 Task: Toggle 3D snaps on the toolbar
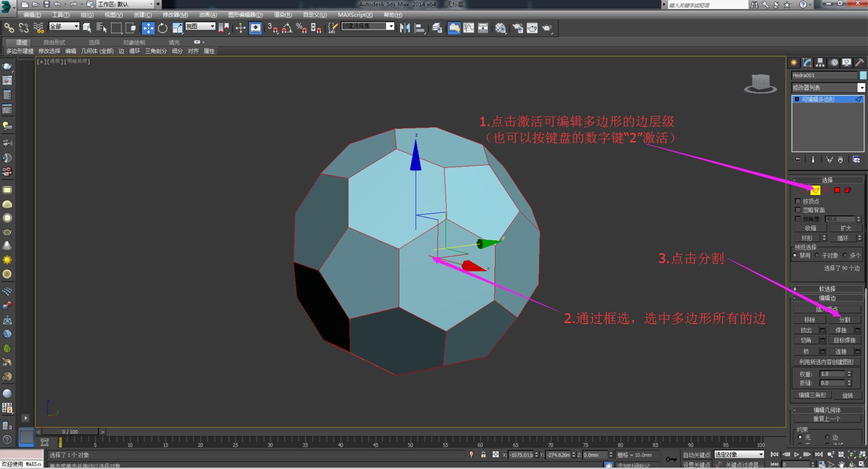(x=272, y=28)
